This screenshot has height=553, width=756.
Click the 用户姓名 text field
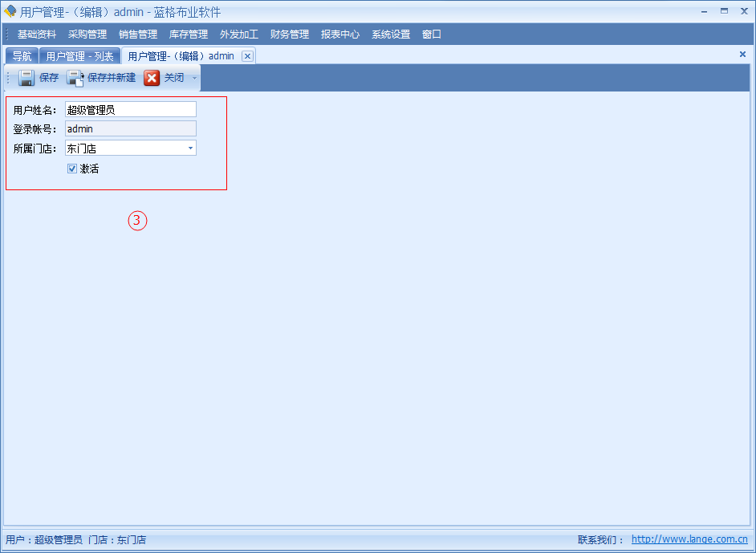coord(130,109)
